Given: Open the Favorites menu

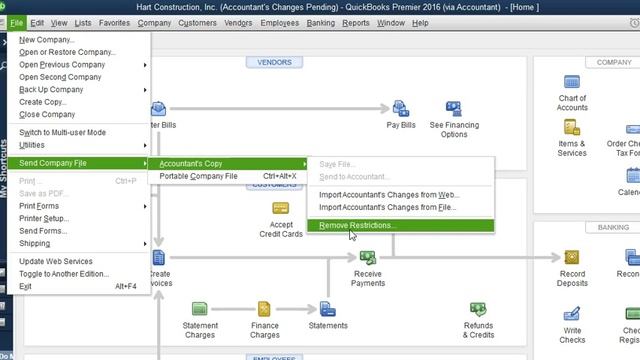Looking at the screenshot, I should point(114,23).
